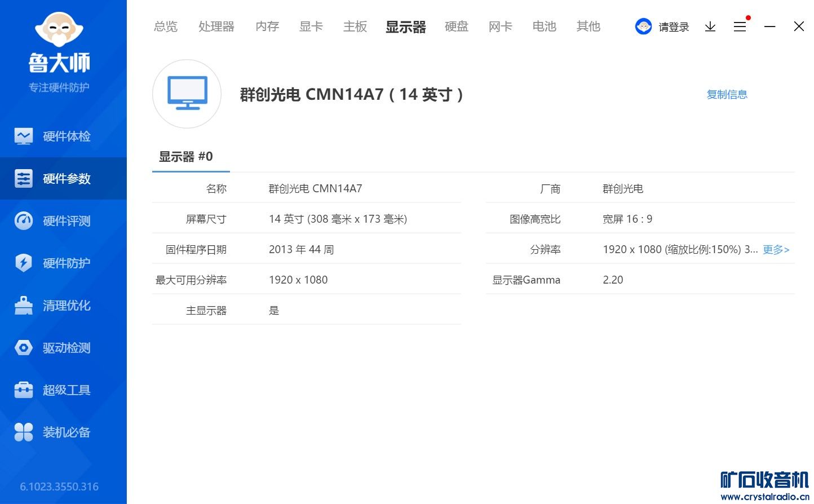
Task: Click the 最大可用分辨率 field label
Action: pos(191,280)
